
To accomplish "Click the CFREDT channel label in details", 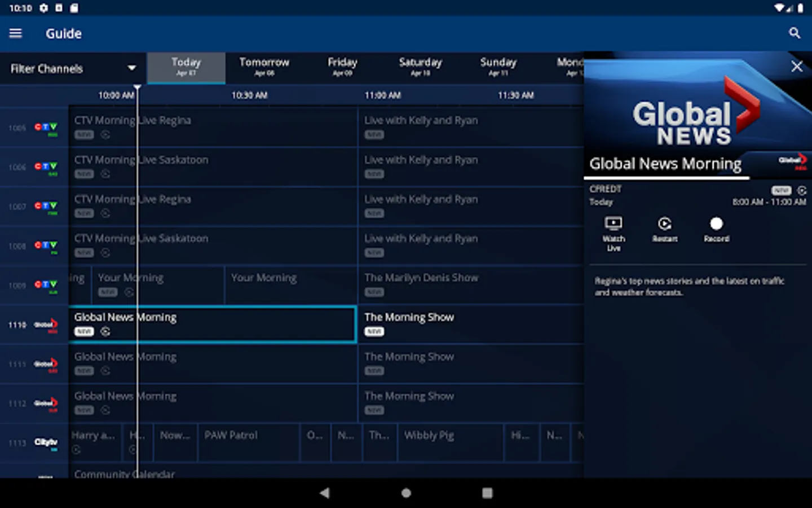I will (x=606, y=189).
